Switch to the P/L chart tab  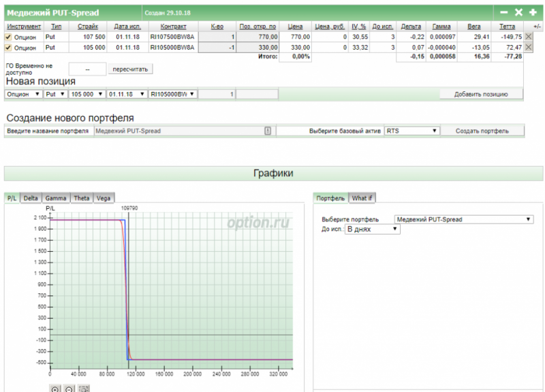[12, 198]
